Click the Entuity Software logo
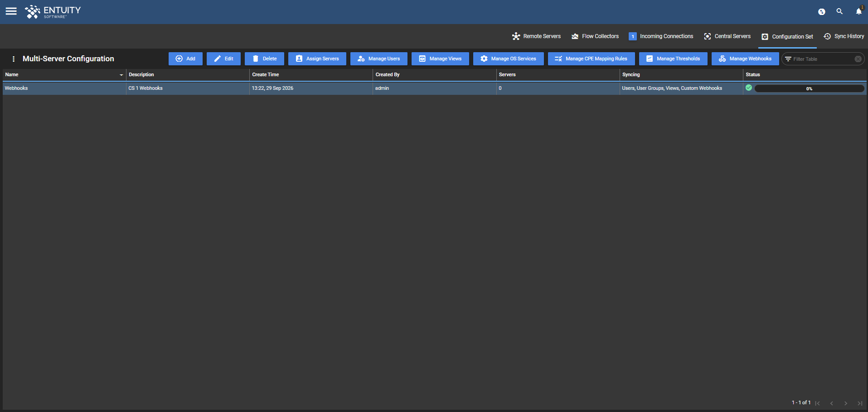Screen dimensions: 868x412 point(53,12)
